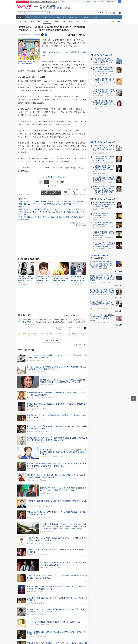
Task: Select the ランキング navigation tab
Action: tap(86, 17)
